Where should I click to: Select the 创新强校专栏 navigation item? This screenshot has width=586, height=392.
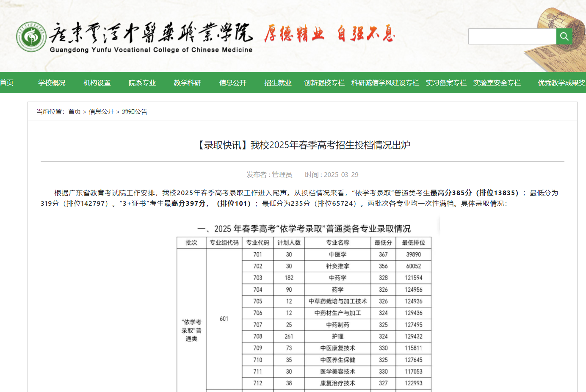coord(324,83)
